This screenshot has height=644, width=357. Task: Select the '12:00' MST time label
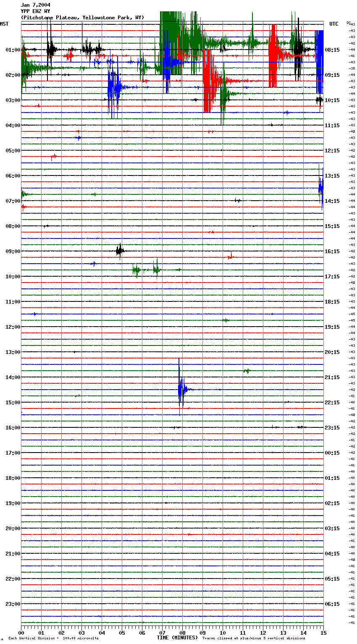pos(13,327)
